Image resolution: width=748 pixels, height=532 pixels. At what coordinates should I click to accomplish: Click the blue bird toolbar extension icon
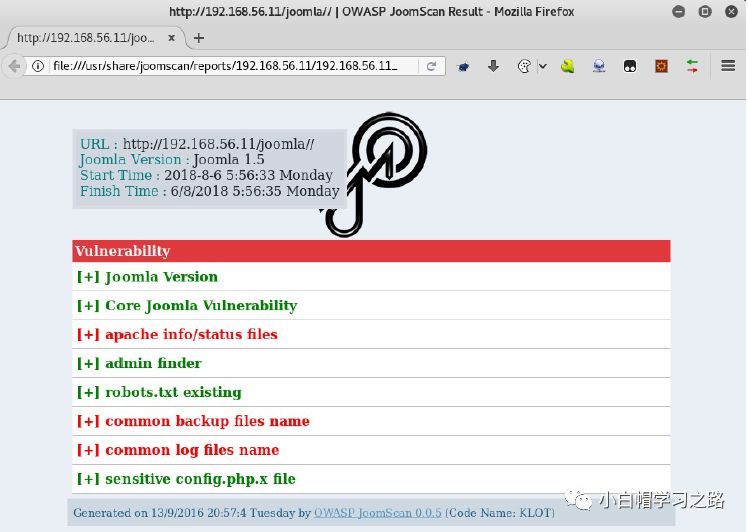[463, 66]
